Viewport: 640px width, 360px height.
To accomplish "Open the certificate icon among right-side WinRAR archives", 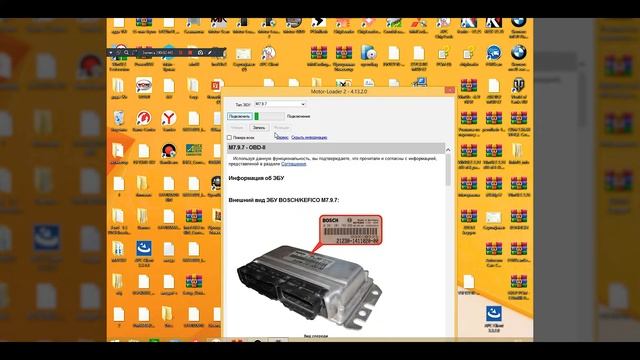I will click(493, 220).
